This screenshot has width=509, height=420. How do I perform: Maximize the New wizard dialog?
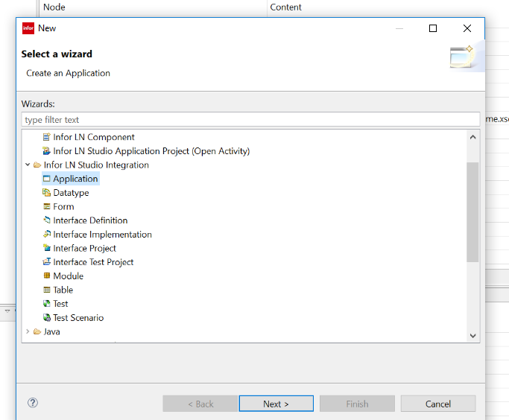click(x=433, y=28)
